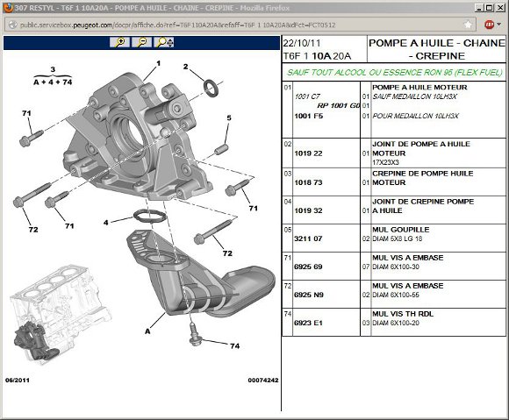Click the bookmark star in the address bar
The height and width of the screenshot is (420, 509).
[x=468, y=25]
